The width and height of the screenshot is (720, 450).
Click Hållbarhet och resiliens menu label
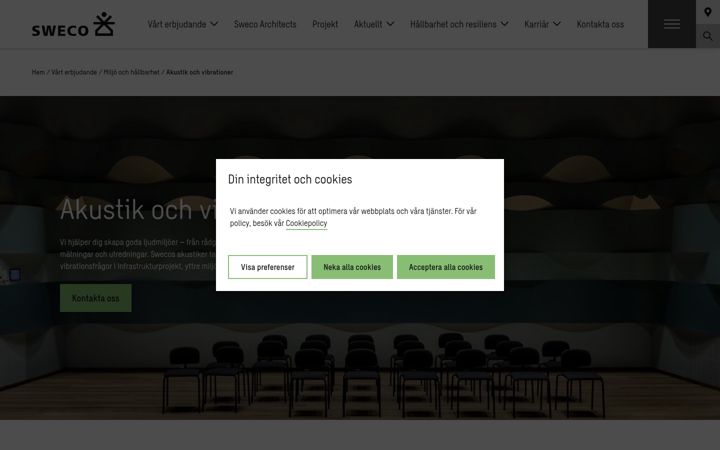453,24
